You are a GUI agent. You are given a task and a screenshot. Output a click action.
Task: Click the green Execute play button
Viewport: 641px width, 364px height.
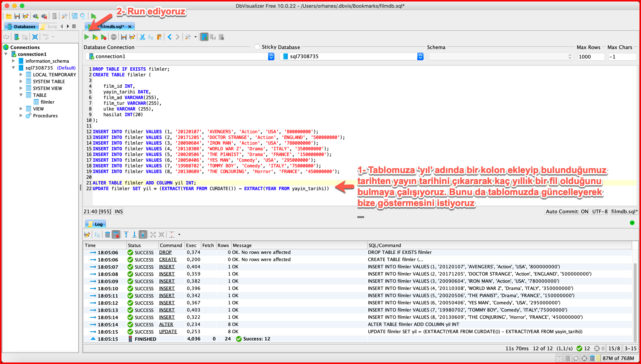tap(87, 37)
